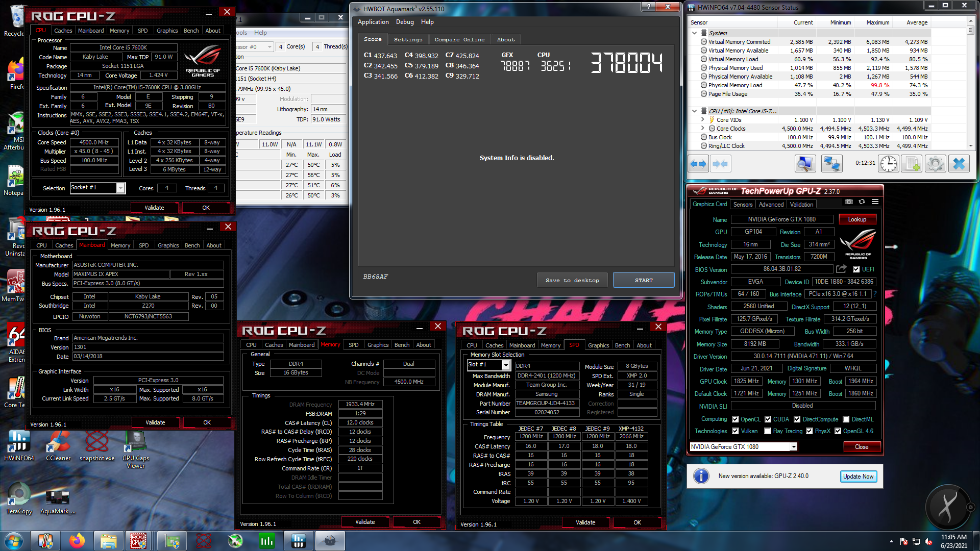
Task: Open HWiNFO64 desktop shortcut
Action: (x=19, y=445)
